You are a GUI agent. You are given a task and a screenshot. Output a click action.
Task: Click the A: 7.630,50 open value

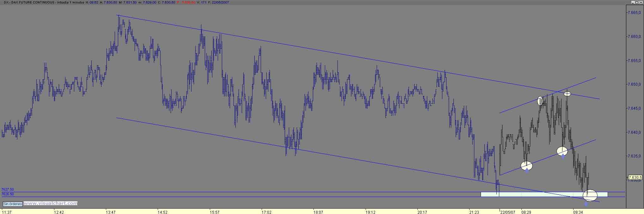[x=108, y=2]
